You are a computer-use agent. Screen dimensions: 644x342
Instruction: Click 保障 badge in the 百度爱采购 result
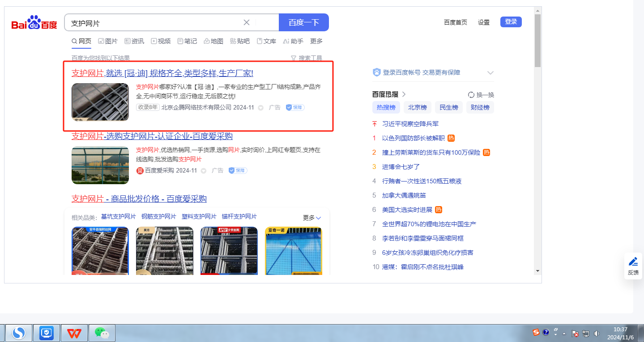(238, 171)
